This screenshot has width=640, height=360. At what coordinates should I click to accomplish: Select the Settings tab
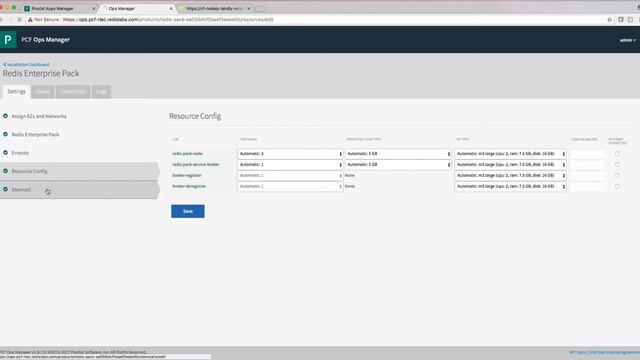pyautogui.click(x=16, y=91)
